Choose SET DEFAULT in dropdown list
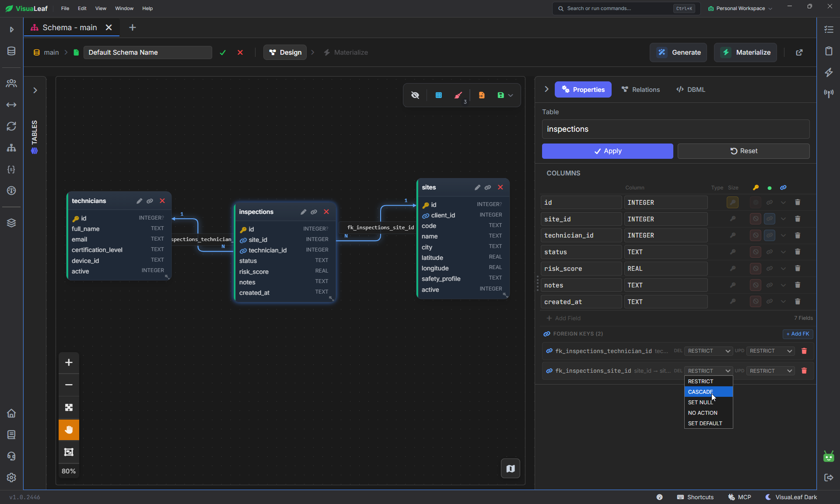The width and height of the screenshot is (840, 504). pos(708,423)
